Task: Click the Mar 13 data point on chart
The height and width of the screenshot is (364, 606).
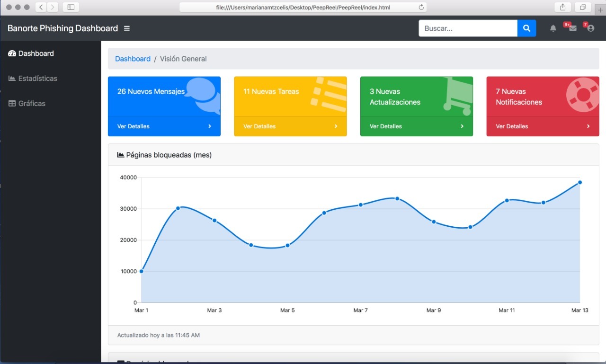Action: coord(579,182)
